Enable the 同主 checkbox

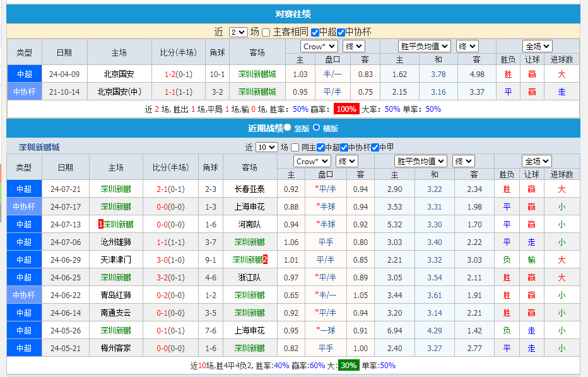(295, 147)
